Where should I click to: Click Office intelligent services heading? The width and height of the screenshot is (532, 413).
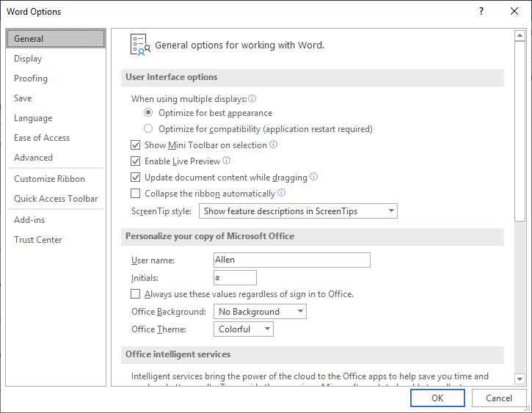tap(178, 354)
